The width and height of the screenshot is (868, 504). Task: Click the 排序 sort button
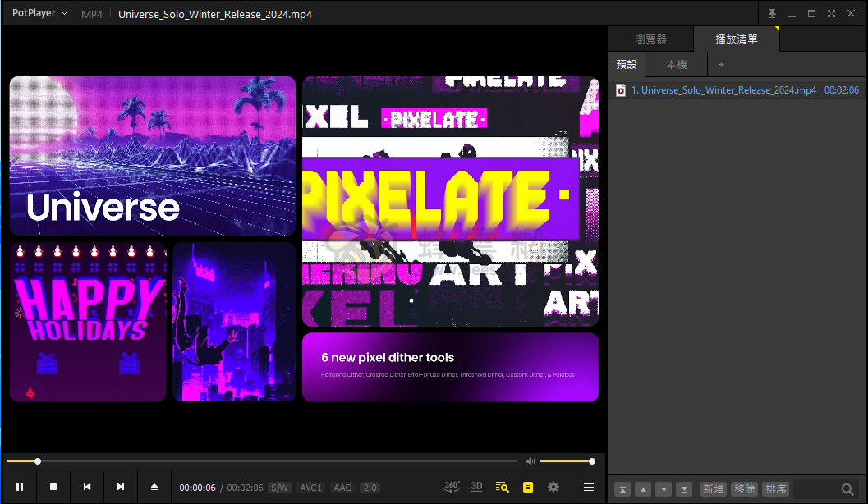[x=775, y=489]
